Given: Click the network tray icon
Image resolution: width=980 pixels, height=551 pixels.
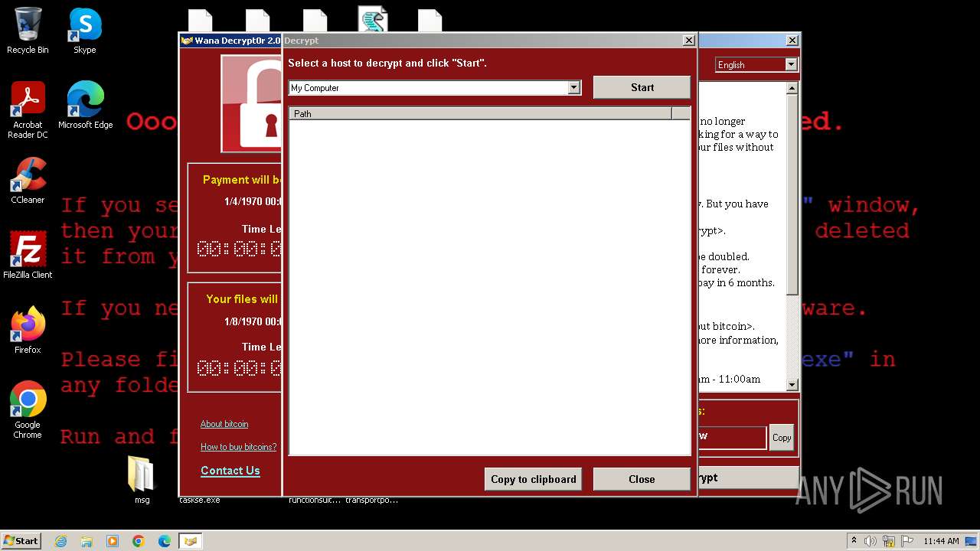Looking at the screenshot, I should pos(889,541).
